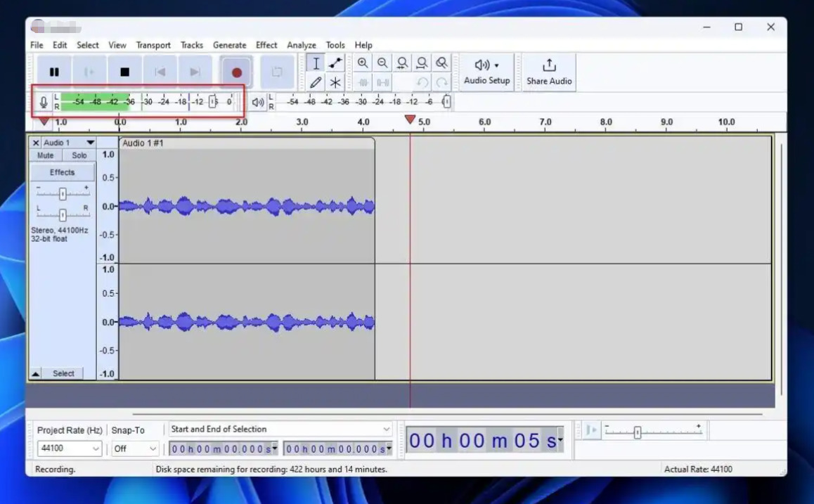
Task: Click the Zoom Toggle icon
Action: (441, 63)
